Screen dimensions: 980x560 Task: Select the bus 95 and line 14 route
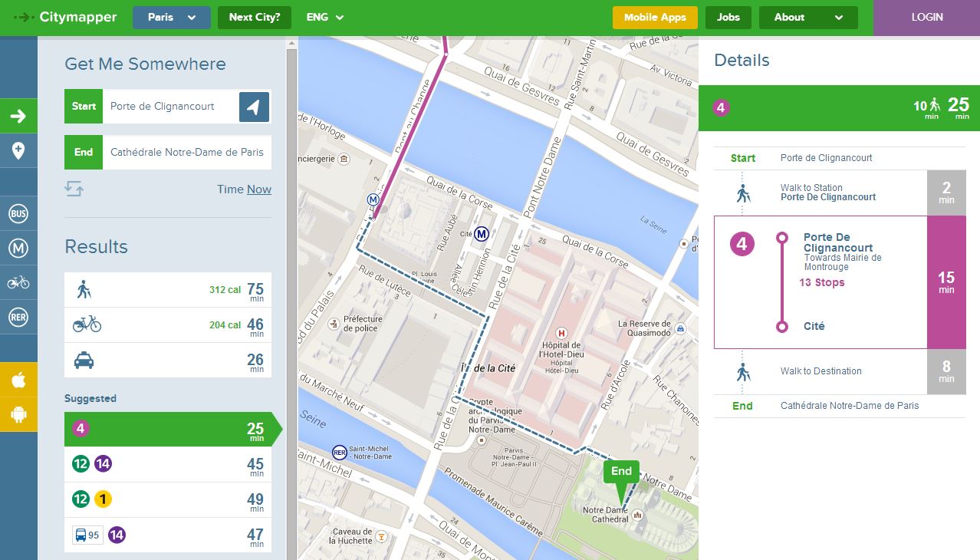[x=168, y=535]
